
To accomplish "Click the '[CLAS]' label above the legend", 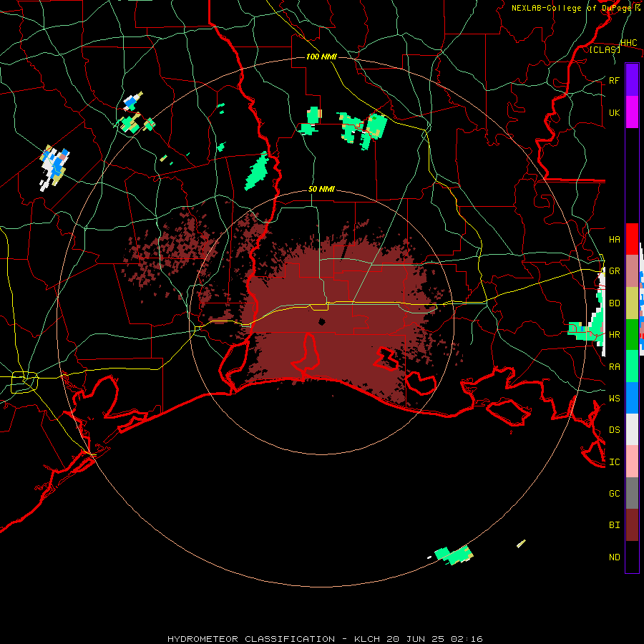I will [605, 49].
